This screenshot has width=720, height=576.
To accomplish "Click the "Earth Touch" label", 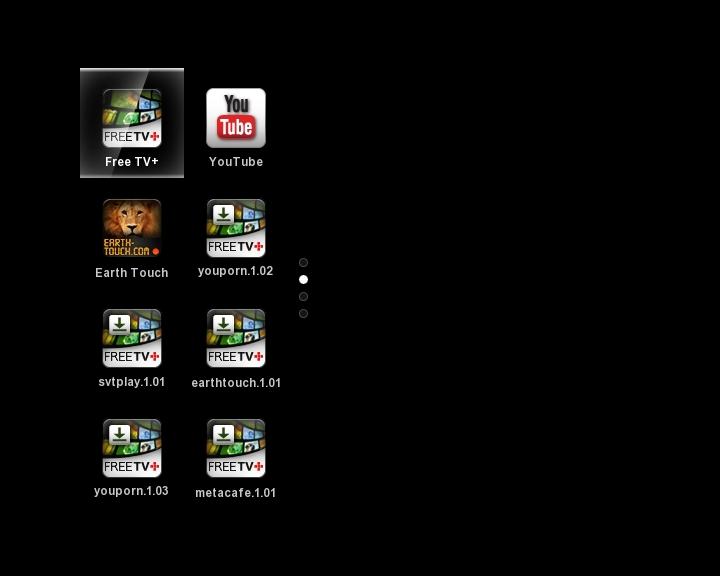I will tap(132, 273).
